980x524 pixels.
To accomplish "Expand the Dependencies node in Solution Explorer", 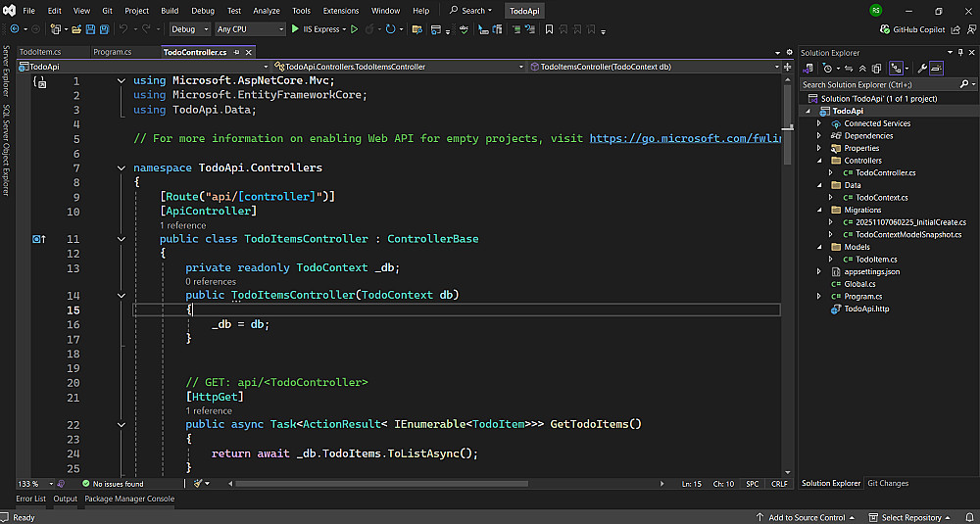I will click(820, 136).
